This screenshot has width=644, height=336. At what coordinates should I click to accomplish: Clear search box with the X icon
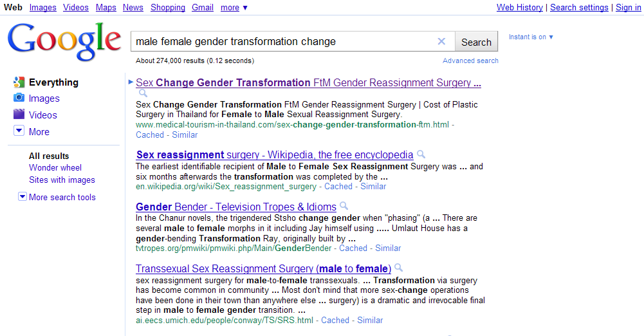pyautogui.click(x=441, y=42)
